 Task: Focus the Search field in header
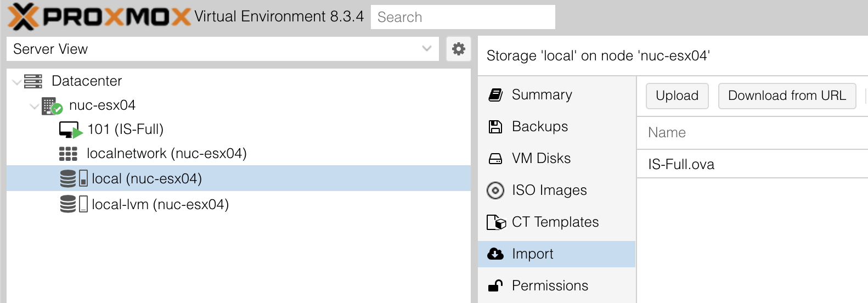point(463,17)
